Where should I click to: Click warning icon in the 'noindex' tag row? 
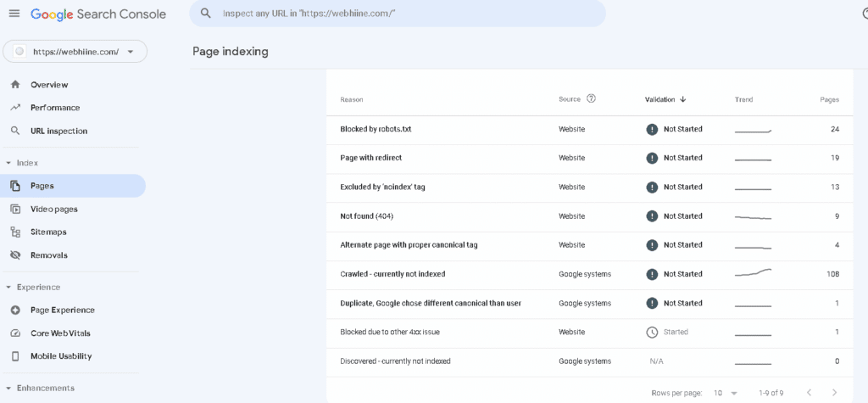coord(652,187)
